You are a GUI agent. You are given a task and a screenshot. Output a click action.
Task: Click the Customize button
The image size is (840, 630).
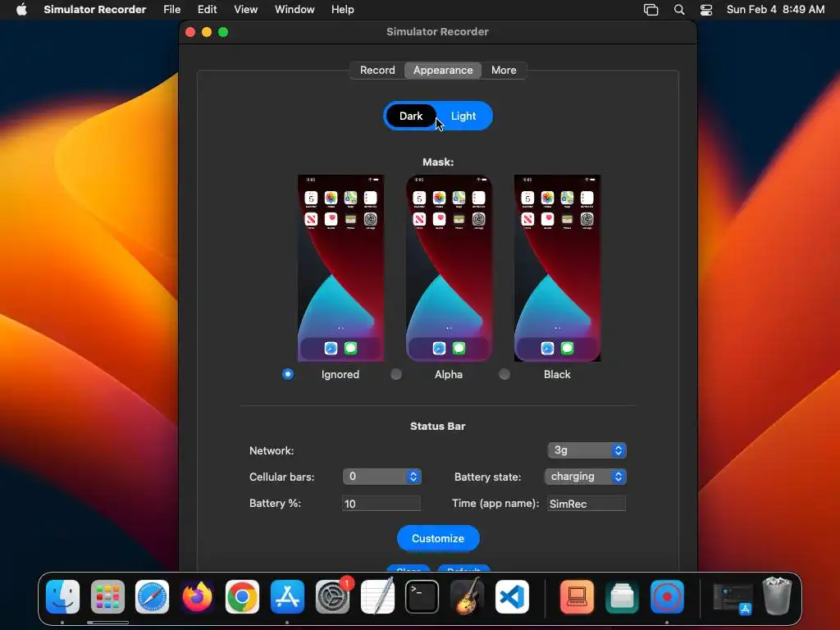(438, 538)
